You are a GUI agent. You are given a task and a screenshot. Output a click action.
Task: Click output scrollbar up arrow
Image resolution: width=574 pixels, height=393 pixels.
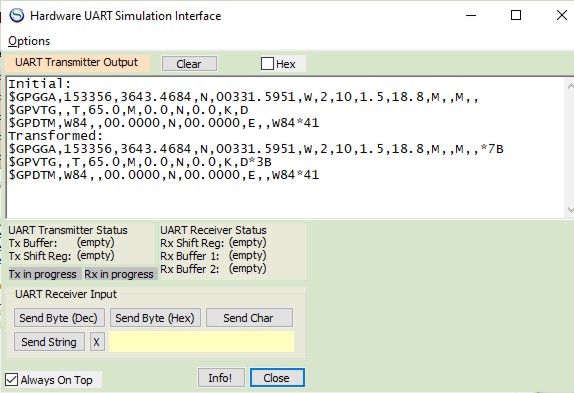(x=570, y=86)
